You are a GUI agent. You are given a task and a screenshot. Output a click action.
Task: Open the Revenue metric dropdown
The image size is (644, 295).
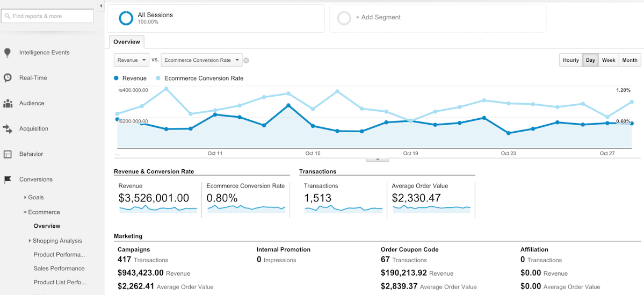coord(132,60)
